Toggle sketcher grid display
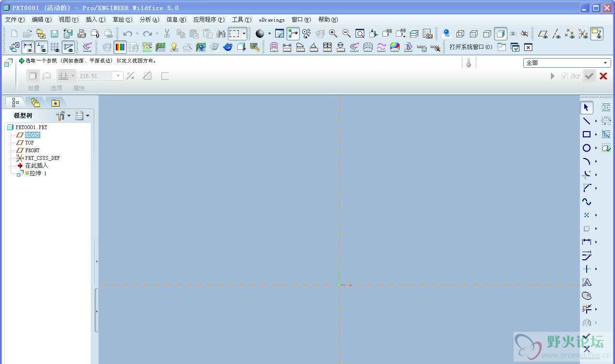 click(x=55, y=47)
